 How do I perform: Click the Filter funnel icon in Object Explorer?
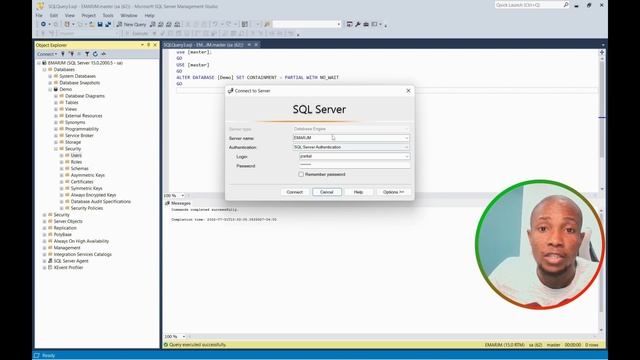click(87, 54)
